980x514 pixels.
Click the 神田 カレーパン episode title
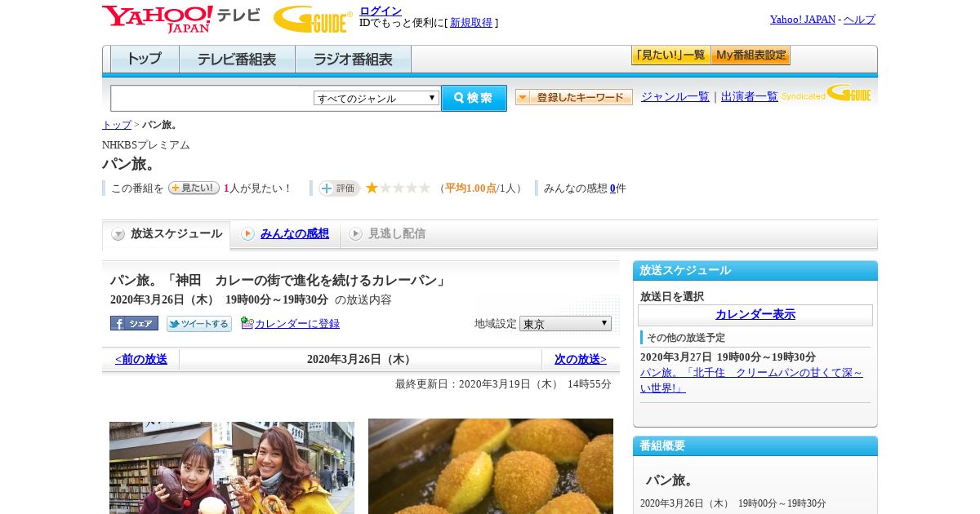[279, 280]
